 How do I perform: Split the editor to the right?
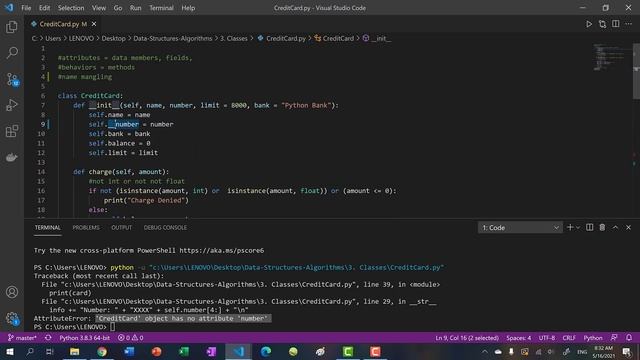click(616, 24)
